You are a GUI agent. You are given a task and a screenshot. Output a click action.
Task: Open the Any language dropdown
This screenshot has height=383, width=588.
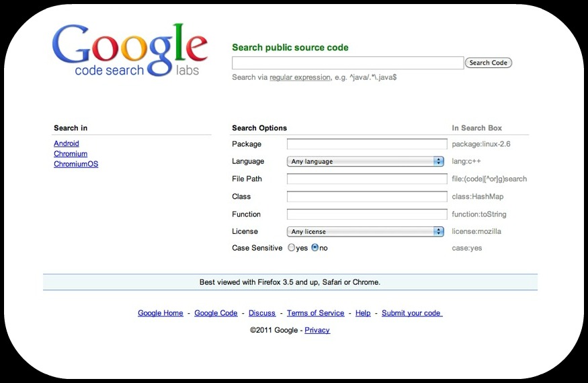tap(366, 161)
